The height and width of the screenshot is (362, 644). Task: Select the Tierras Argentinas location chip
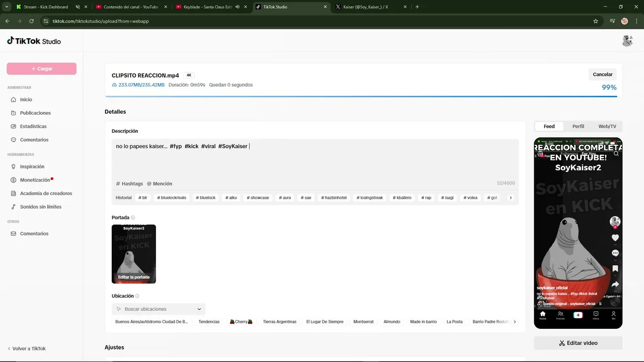280,322
